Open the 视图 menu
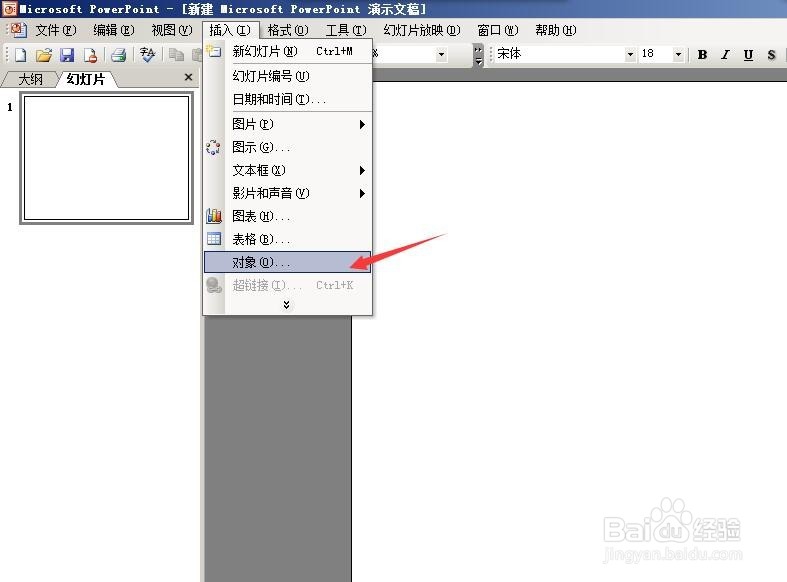 coord(172,31)
